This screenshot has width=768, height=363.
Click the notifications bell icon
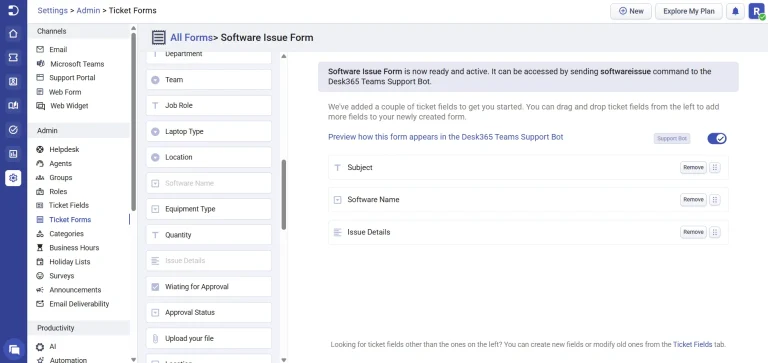[x=735, y=11]
